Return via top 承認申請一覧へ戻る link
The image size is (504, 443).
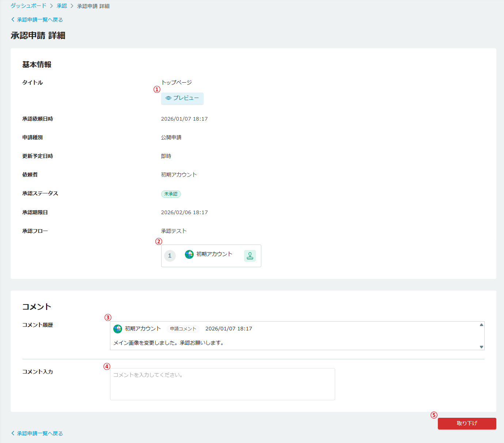tap(40, 20)
